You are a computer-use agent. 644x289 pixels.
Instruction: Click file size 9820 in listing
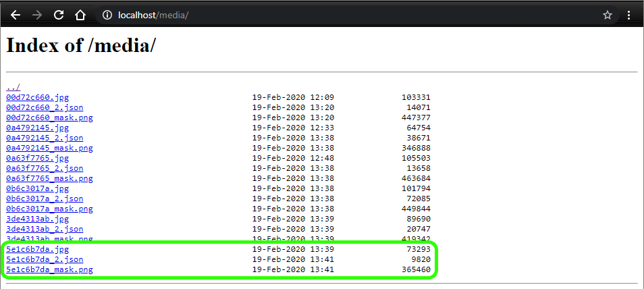(x=421, y=260)
